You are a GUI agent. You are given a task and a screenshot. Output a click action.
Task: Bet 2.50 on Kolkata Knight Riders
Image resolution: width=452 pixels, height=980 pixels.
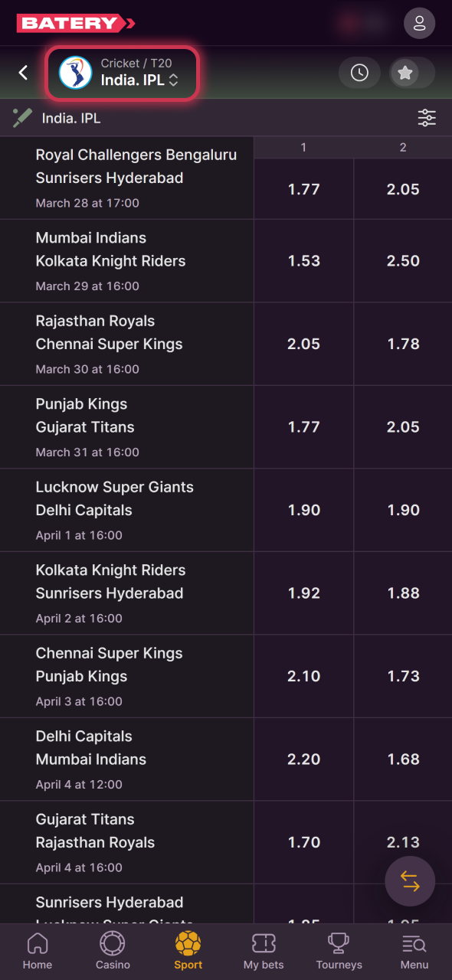click(x=402, y=260)
